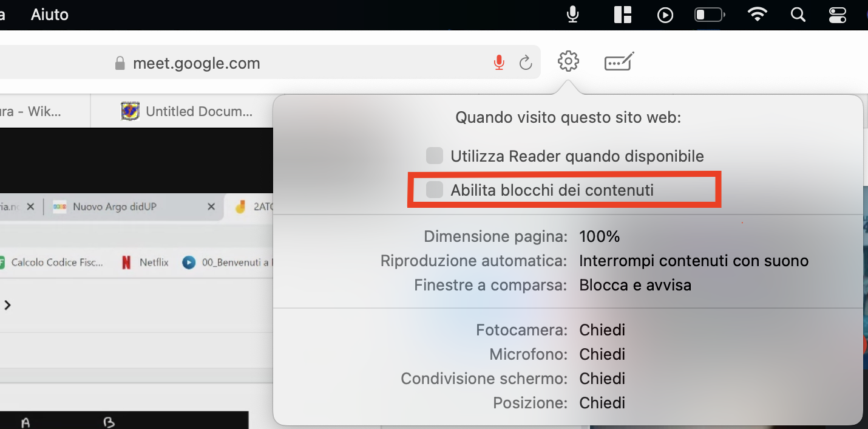
Task: Click the red microphone indicator in the address bar
Action: coord(499,63)
